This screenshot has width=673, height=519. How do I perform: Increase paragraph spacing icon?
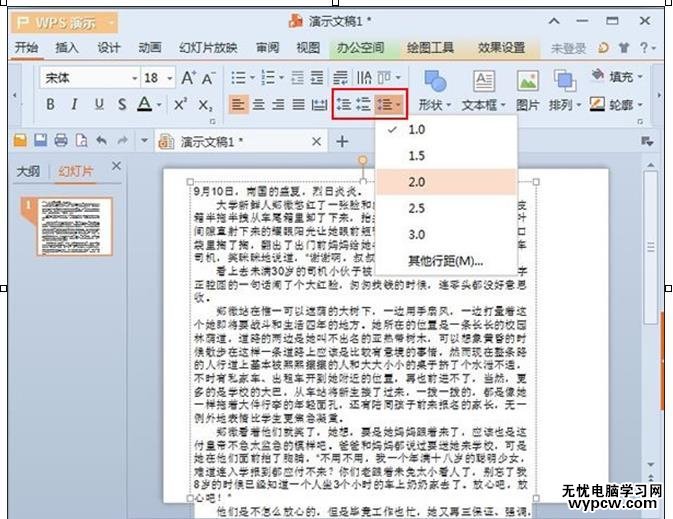[344, 104]
